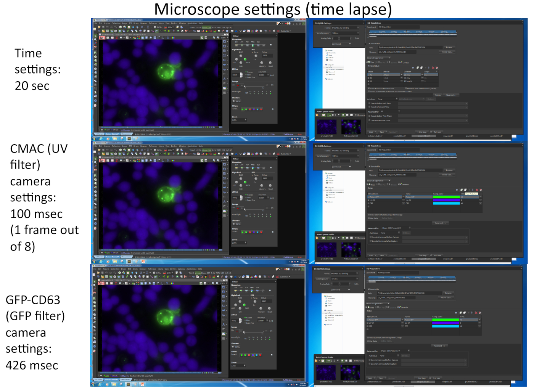
Task: Click Select All icon above the Time schedule table
Action: click(418, 67)
